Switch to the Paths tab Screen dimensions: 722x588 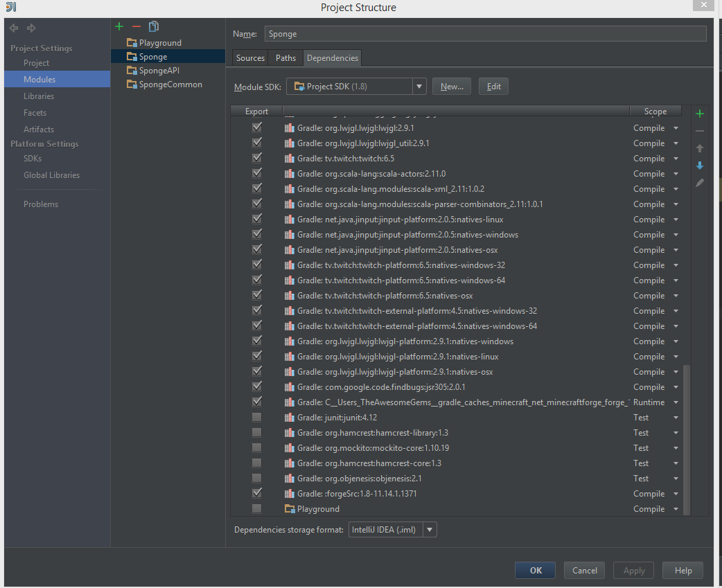pos(285,58)
